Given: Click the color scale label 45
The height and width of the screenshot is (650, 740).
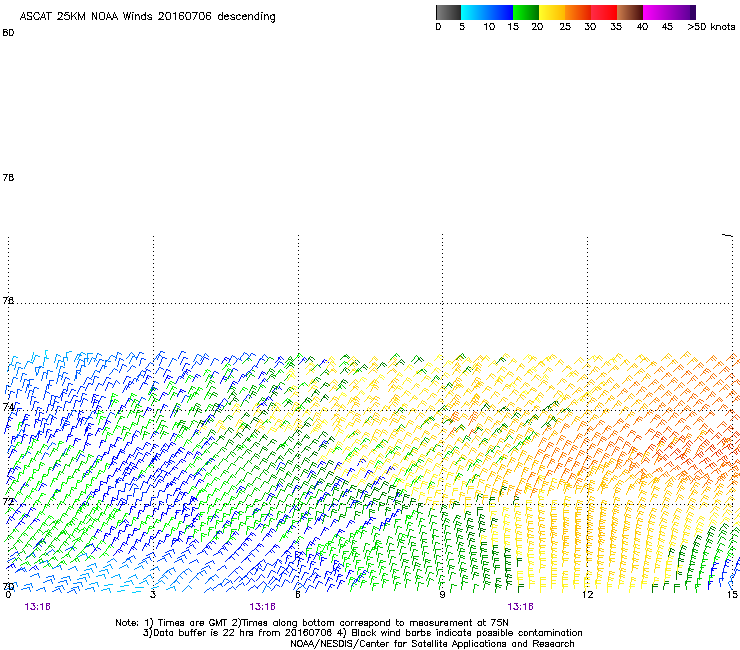Looking at the screenshot, I should (667, 27).
